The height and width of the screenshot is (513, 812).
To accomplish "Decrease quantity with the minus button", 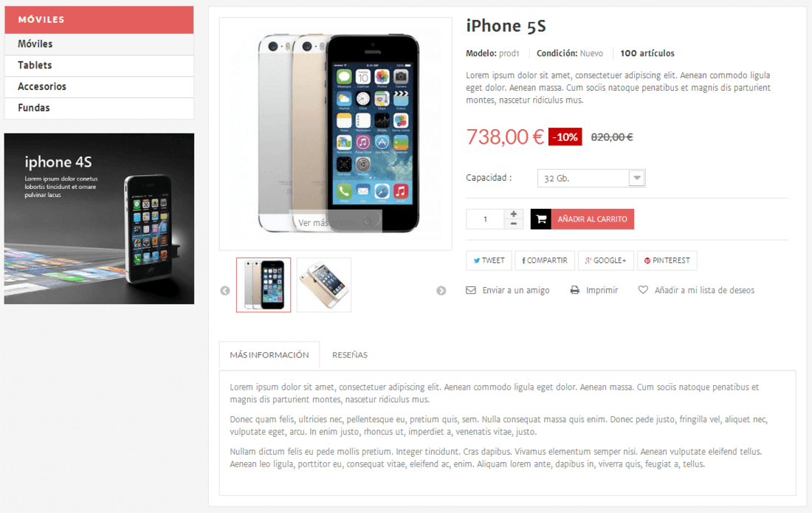I will (x=513, y=224).
